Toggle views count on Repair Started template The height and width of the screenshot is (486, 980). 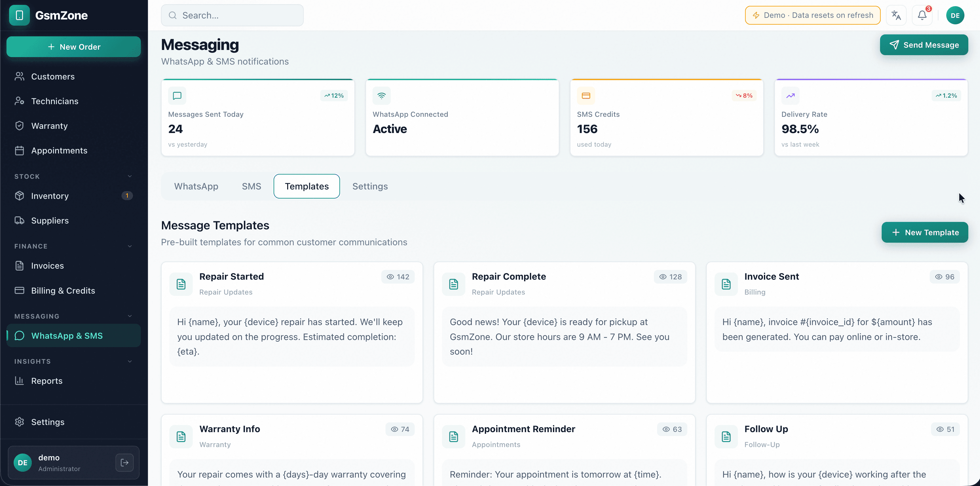398,276
